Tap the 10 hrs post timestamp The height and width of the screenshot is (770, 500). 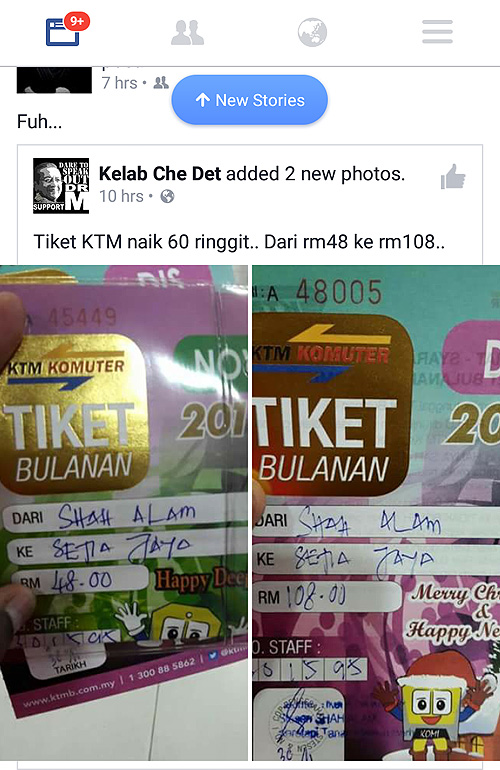point(121,196)
